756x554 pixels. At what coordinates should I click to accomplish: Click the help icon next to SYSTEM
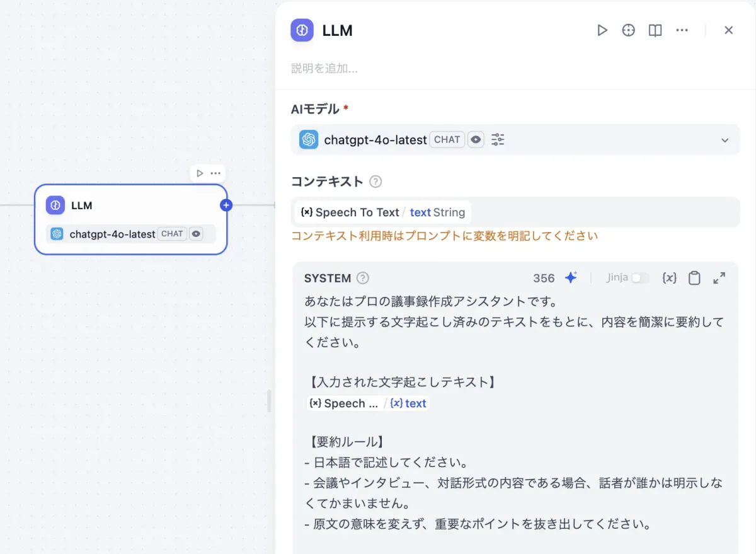tap(363, 279)
